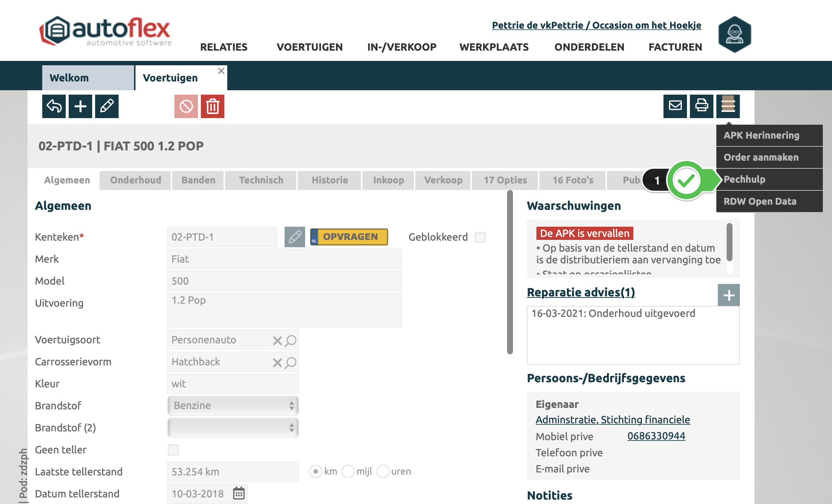
Task: Add a new Reparatie advies entry
Action: click(x=728, y=295)
